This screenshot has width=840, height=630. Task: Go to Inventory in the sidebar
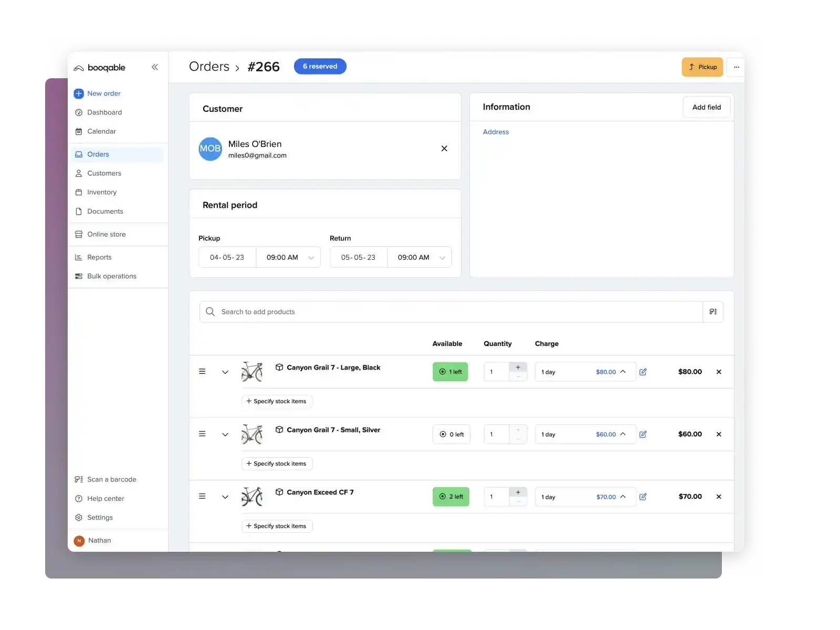tap(102, 192)
